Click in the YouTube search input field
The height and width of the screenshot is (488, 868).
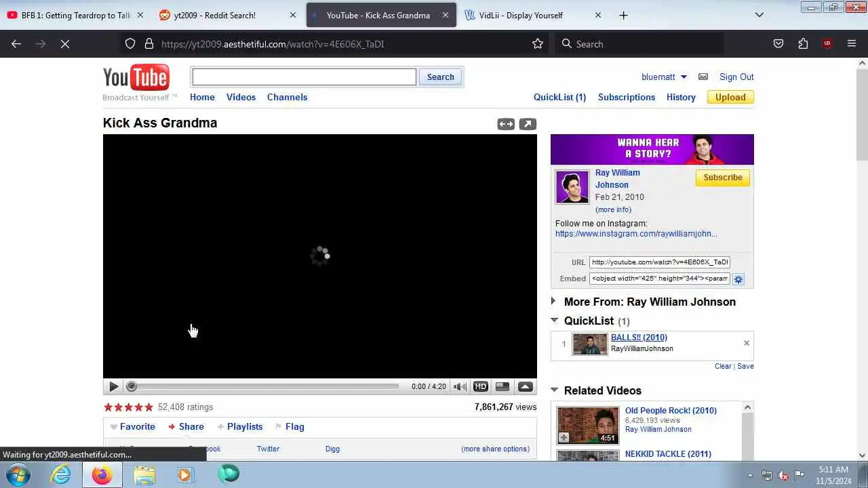pos(304,77)
